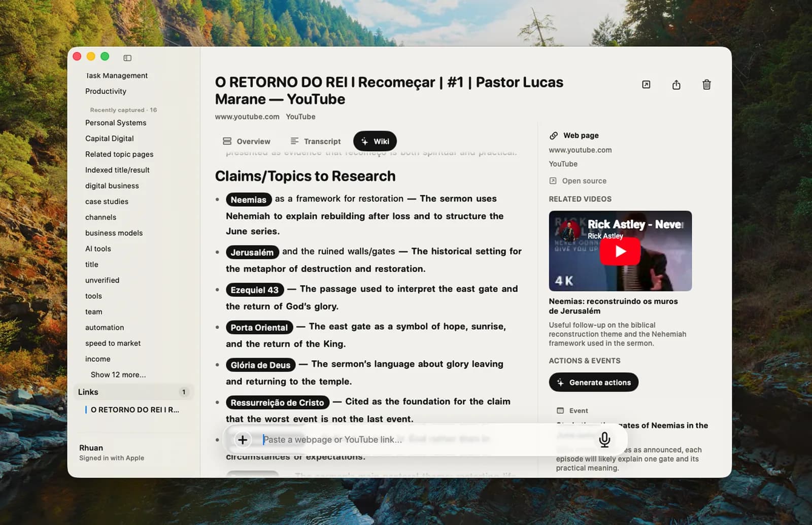Viewport: 812px width, 525px height.
Task: Click the Ezequiel 43 wiki tag
Action: point(255,290)
